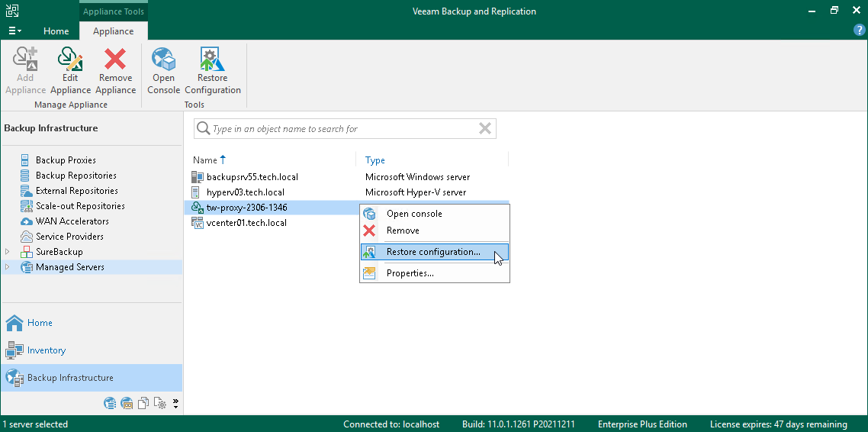Screen dimensions: 868x432
Task: Click the Open console menu icon
Action: pyautogui.click(x=368, y=214)
